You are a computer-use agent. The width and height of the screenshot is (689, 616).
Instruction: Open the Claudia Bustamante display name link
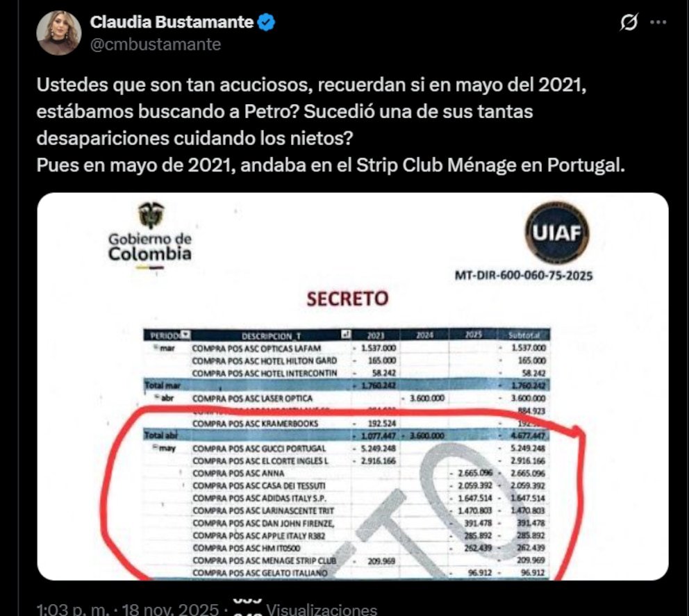pyautogui.click(x=172, y=22)
